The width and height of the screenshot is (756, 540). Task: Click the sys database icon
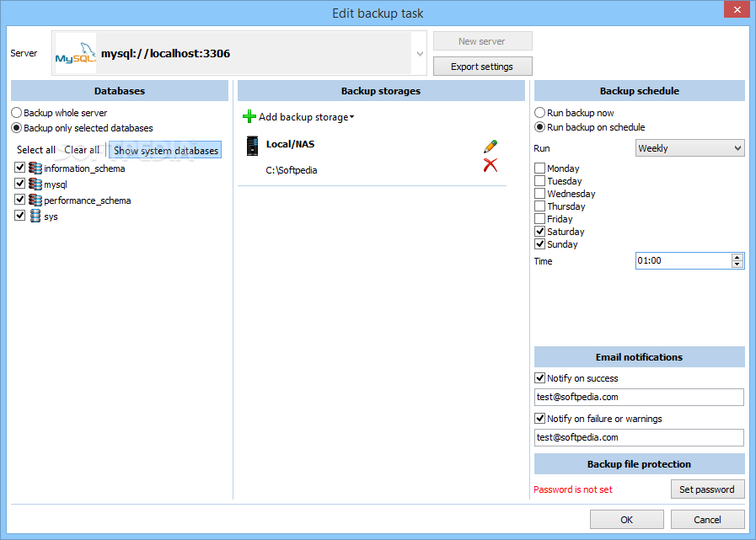coord(35,216)
